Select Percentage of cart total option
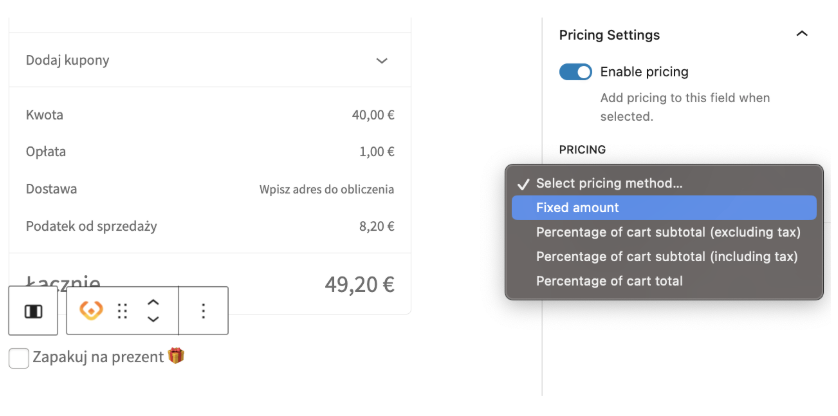Image resolution: width=838 pixels, height=416 pixels. point(609,281)
